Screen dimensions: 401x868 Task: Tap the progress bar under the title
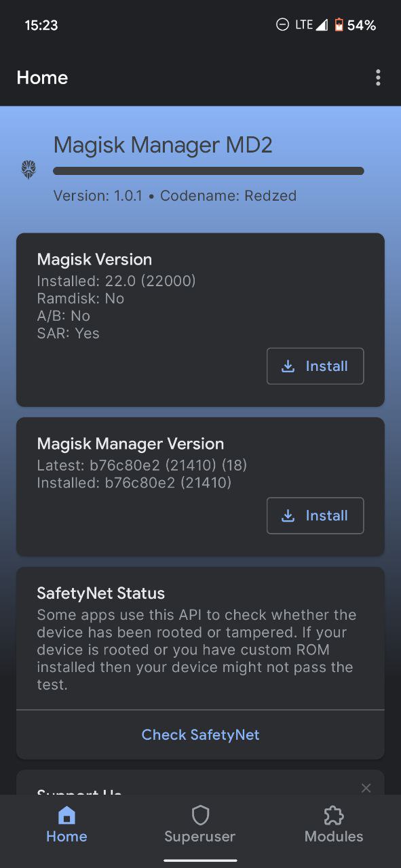pyautogui.click(x=208, y=171)
